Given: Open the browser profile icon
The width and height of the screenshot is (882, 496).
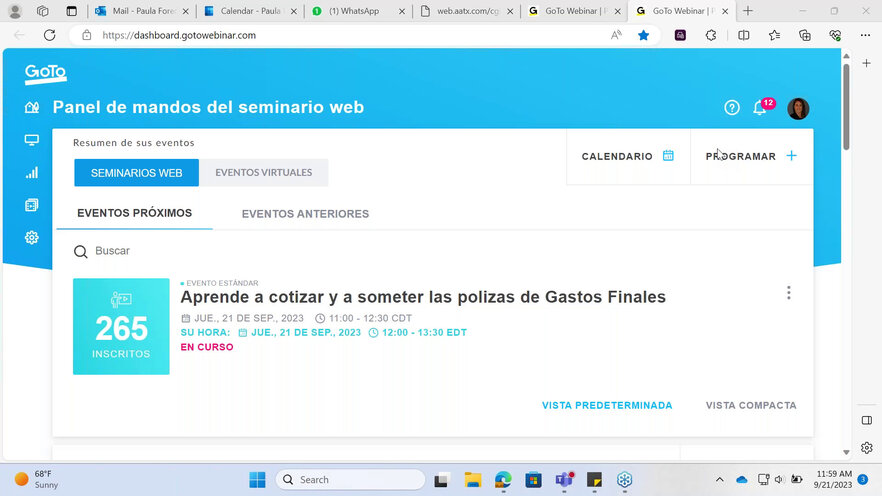Looking at the screenshot, I should (15, 11).
